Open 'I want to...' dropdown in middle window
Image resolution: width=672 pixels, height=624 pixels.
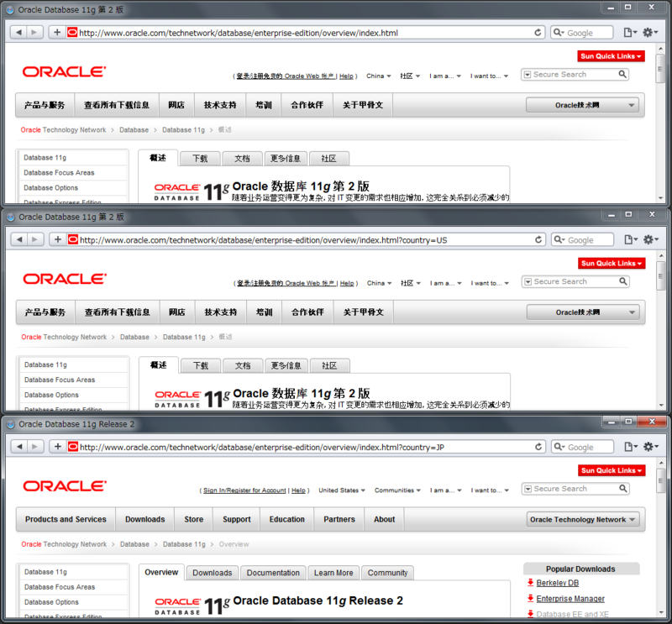[490, 283]
